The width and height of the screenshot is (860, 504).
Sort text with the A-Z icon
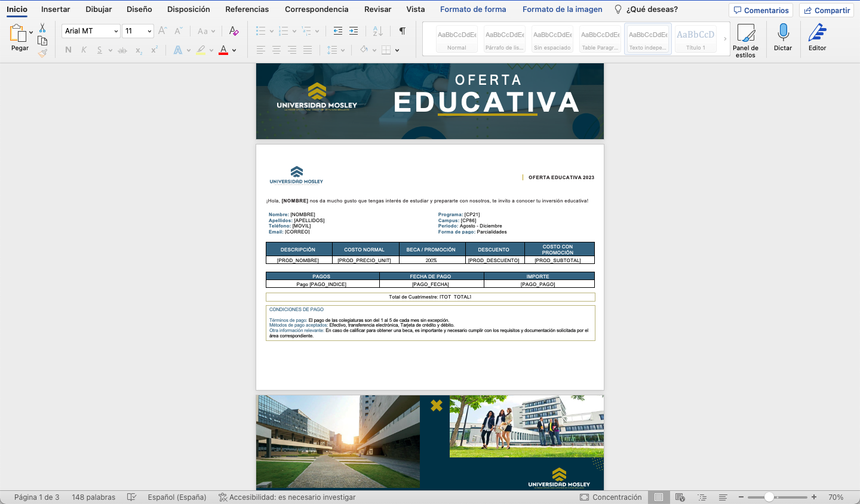pyautogui.click(x=377, y=31)
